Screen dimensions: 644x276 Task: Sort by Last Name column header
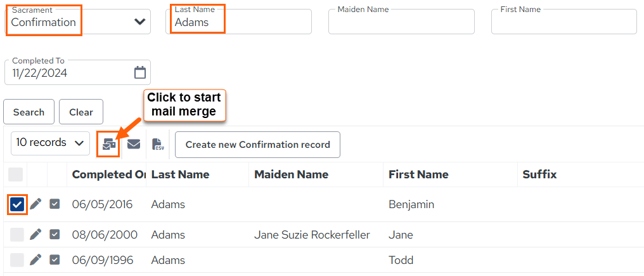pyautogui.click(x=180, y=174)
